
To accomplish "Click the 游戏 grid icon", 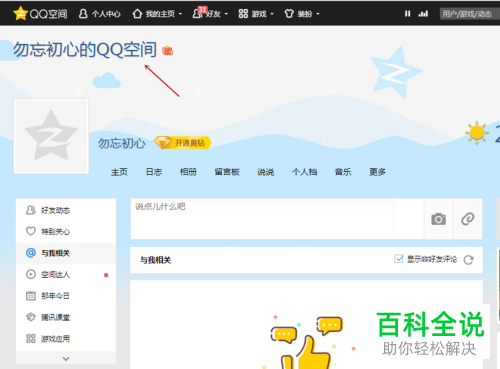I will [243, 14].
